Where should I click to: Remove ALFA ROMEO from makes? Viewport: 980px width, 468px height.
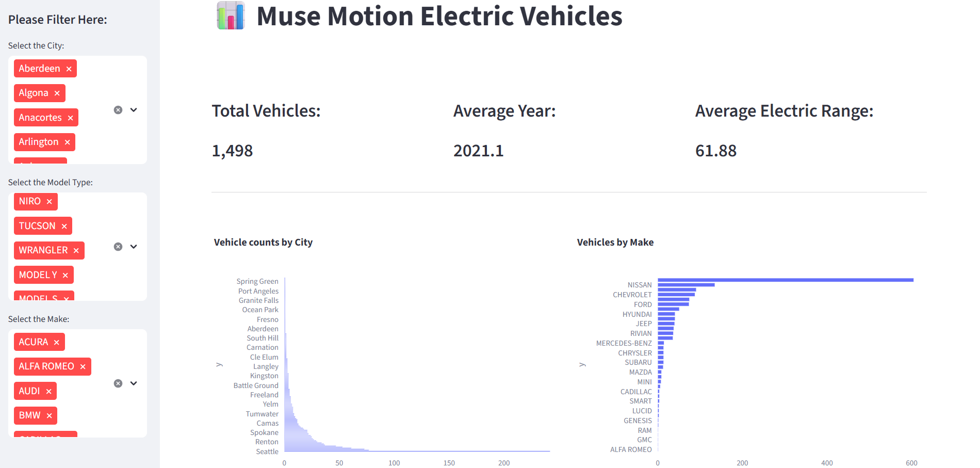point(83,367)
